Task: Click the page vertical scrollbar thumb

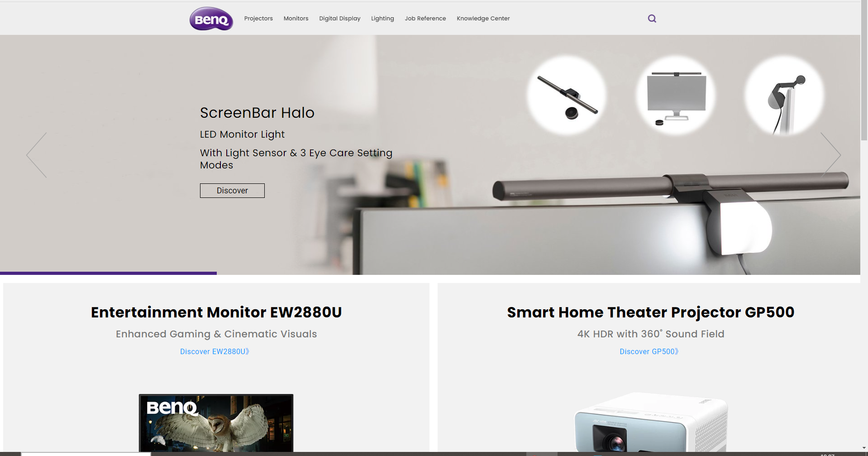Action: [x=864, y=72]
